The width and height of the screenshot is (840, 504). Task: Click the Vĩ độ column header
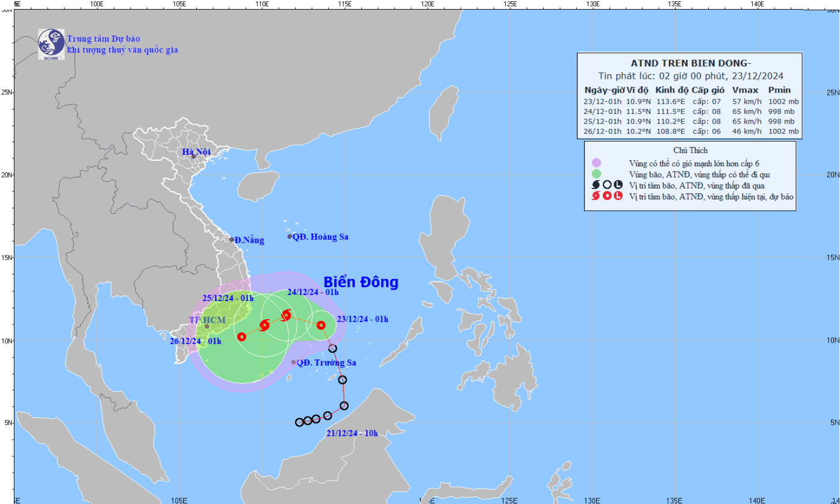click(x=638, y=90)
